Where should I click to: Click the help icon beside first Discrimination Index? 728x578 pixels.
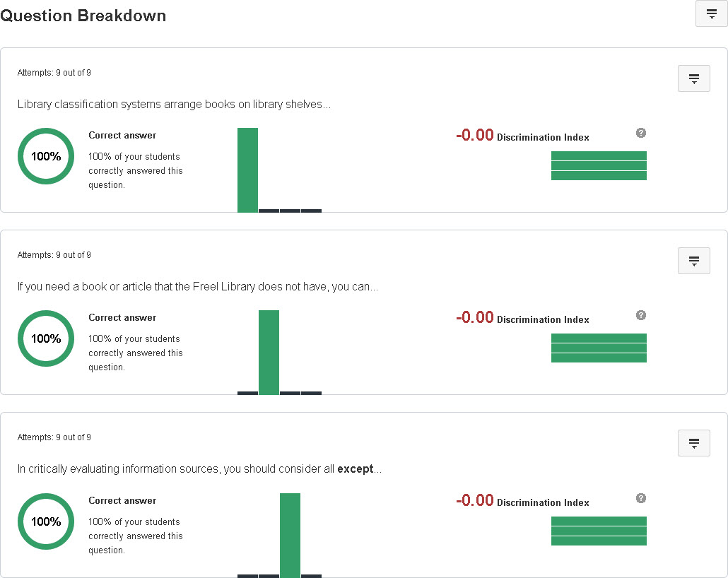click(x=640, y=132)
